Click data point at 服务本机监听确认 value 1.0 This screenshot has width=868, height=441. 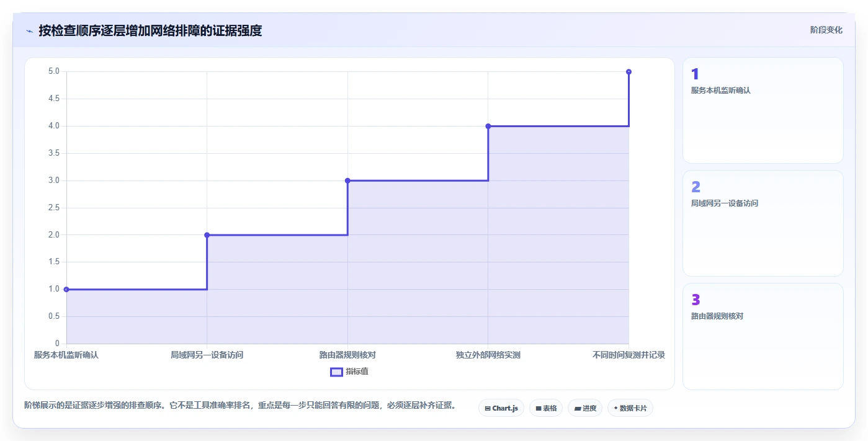66,289
